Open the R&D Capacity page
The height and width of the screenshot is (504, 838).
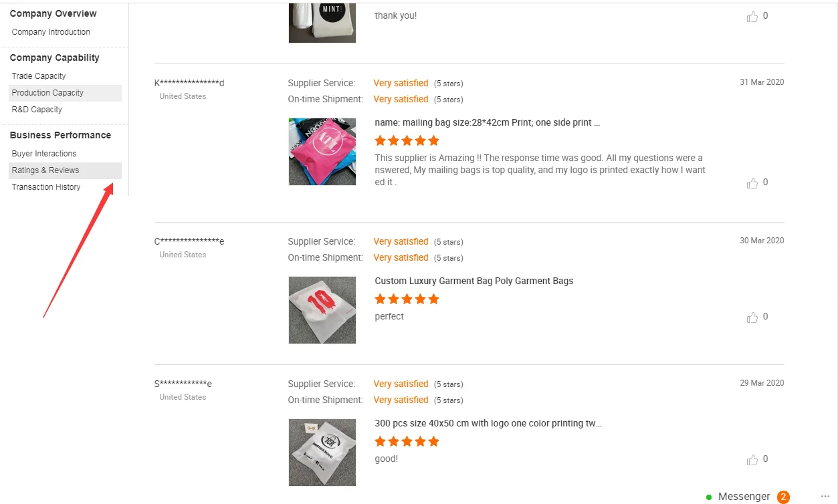[x=37, y=110]
